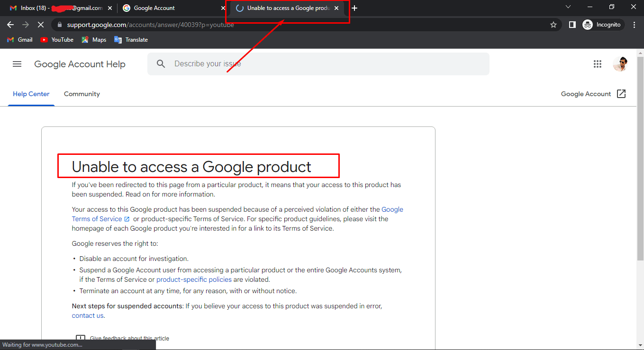Open the Google apps grid
Image resolution: width=644 pixels, height=350 pixels.
pyautogui.click(x=598, y=64)
